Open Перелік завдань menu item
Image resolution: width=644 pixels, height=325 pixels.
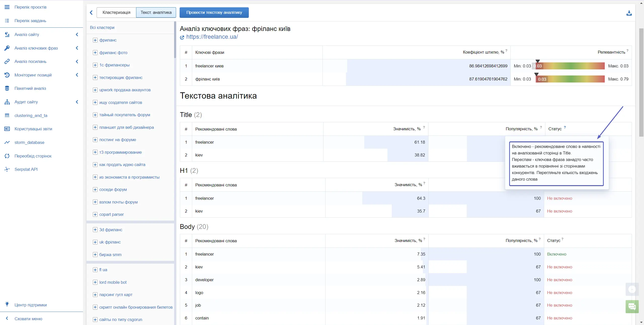30,21
